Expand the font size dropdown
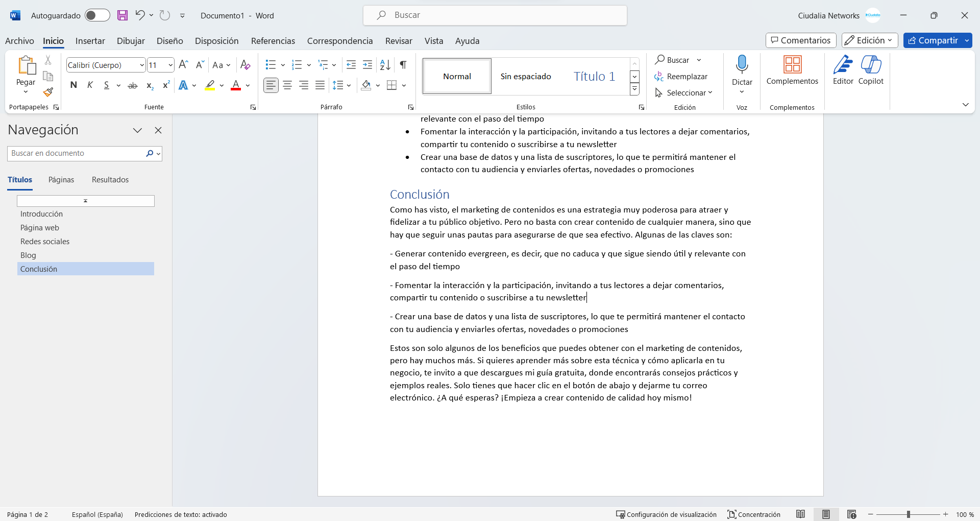The width and height of the screenshot is (980, 521). pyautogui.click(x=170, y=65)
